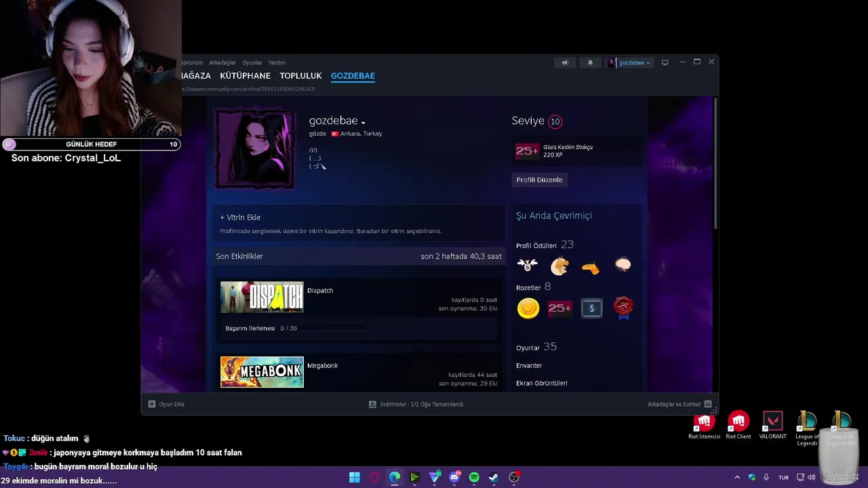
Task: Open the Envanter link
Action: coord(529,365)
